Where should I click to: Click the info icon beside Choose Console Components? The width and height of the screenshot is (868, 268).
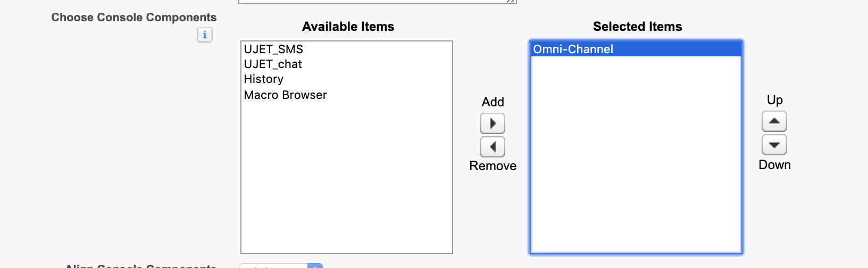pos(205,35)
